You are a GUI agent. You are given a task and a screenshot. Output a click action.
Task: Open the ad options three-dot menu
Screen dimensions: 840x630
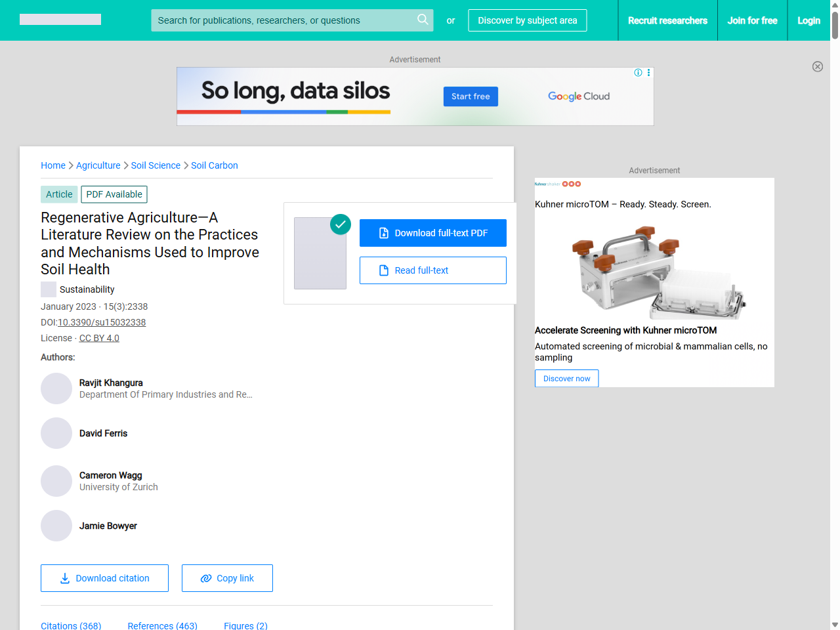(649, 73)
